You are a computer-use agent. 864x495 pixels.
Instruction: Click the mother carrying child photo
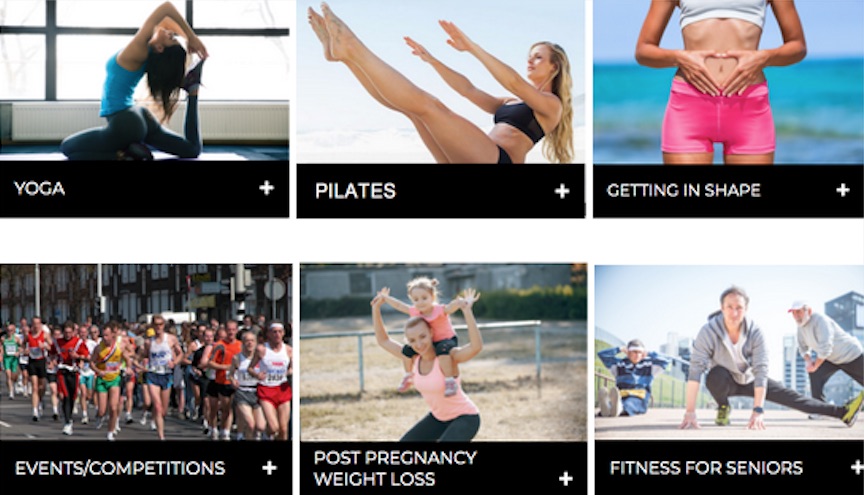(444, 352)
